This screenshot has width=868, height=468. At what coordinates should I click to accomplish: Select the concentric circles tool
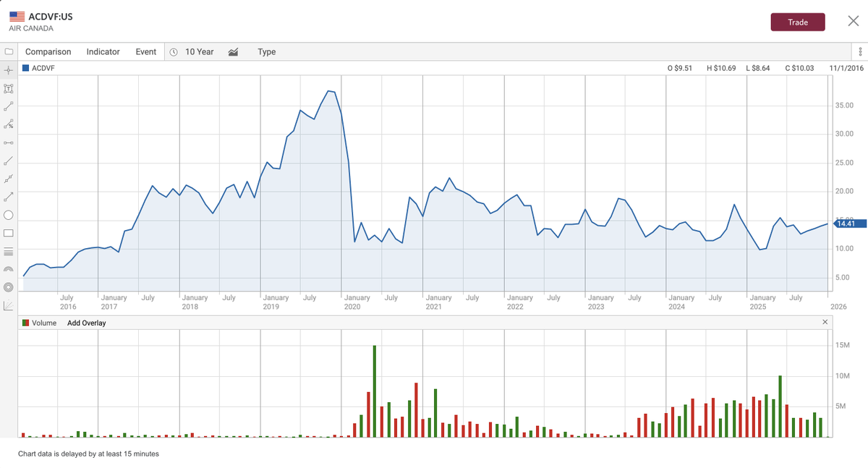pos(9,287)
